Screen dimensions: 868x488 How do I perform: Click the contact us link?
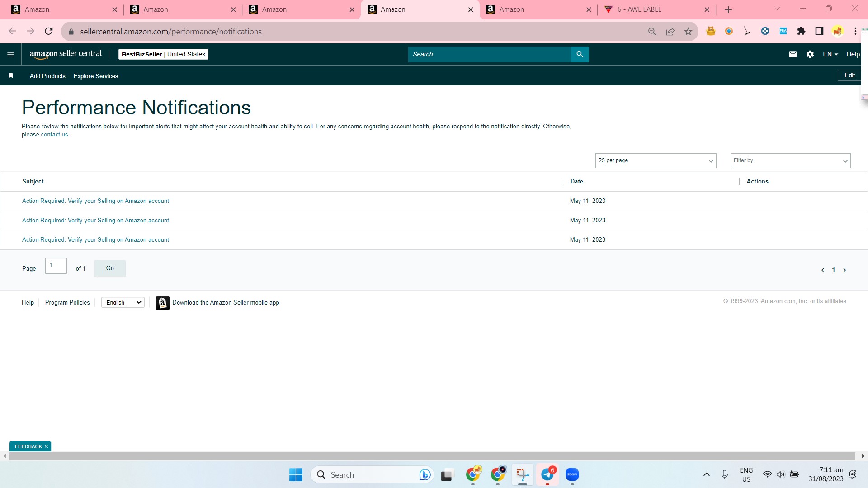pyautogui.click(x=54, y=135)
